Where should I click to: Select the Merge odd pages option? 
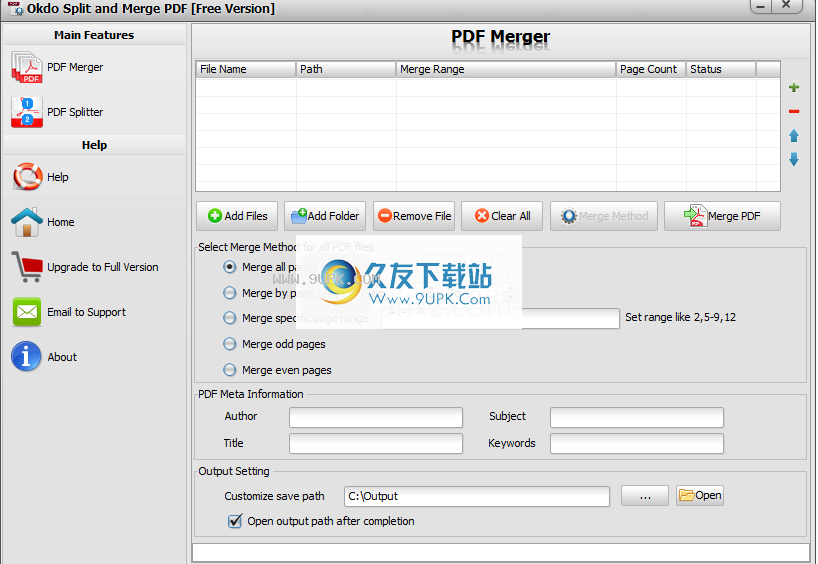pyautogui.click(x=230, y=344)
